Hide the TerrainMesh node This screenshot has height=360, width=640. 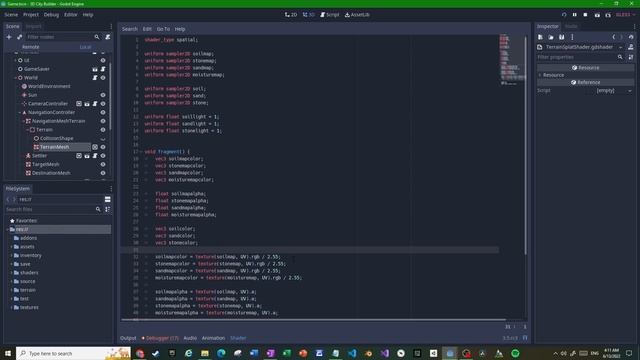103,147
